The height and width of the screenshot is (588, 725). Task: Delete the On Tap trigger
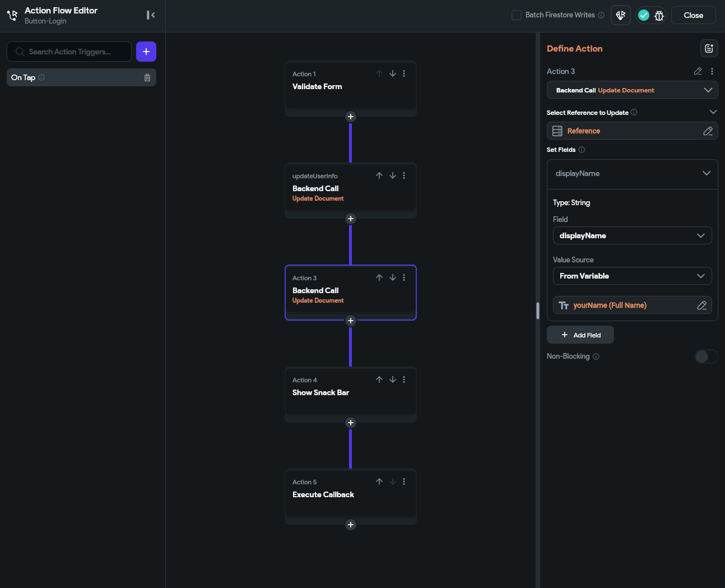point(147,77)
